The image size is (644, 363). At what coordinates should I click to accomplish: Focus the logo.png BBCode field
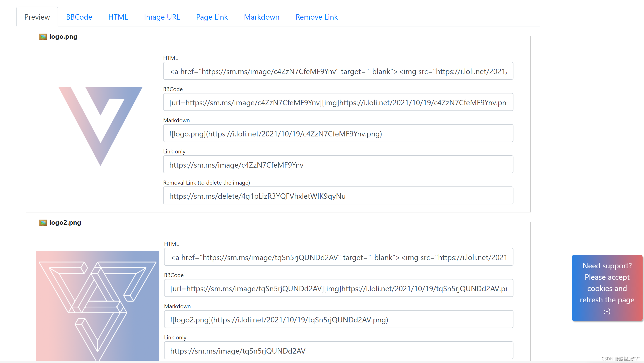pyautogui.click(x=338, y=102)
